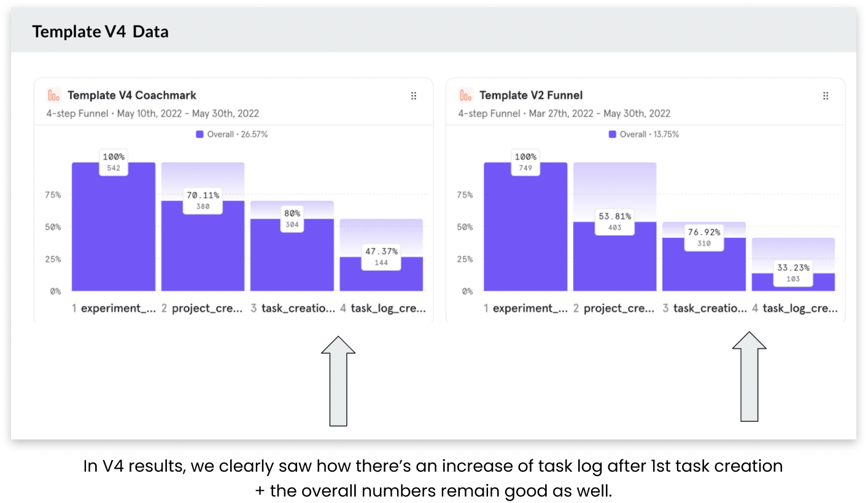This screenshot has height=503, width=868.
Task: Select the V4 experiment step bar with 542
Action: coord(114,233)
